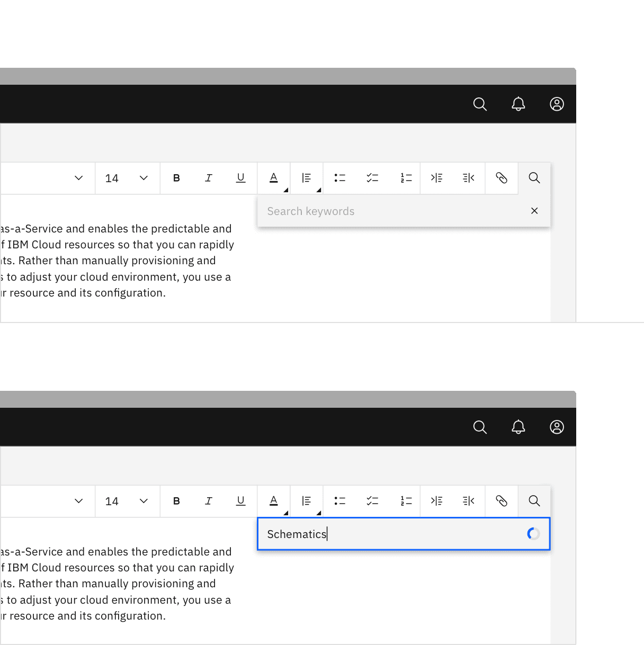The height and width of the screenshot is (645, 644).
Task: Open the notifications bell menu
Action: point(518,104)
